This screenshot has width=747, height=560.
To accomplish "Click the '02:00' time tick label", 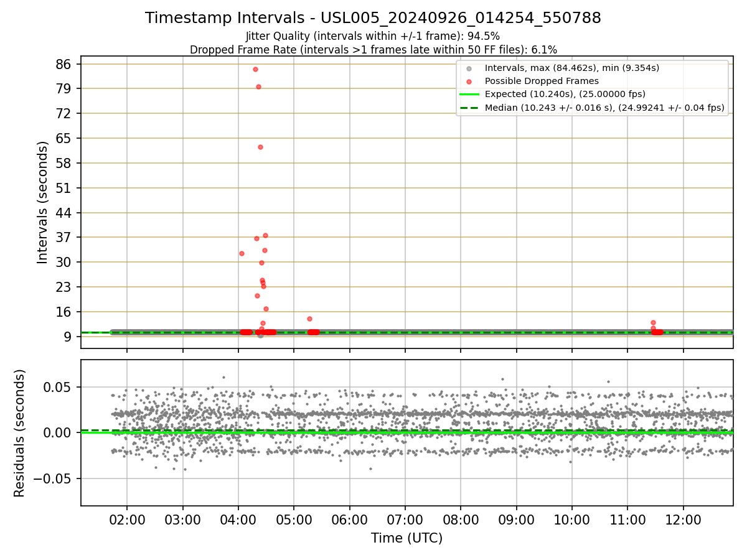I will pyautogui.click(x=127, y=519).
